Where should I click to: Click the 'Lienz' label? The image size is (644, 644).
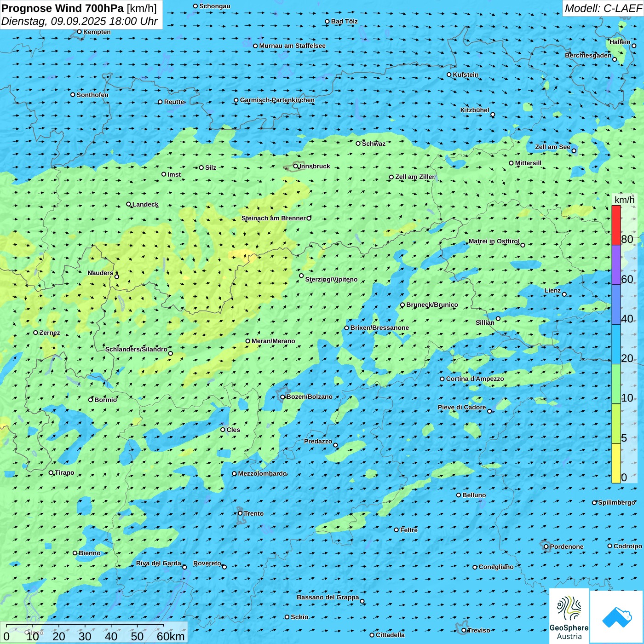[552, 290]
